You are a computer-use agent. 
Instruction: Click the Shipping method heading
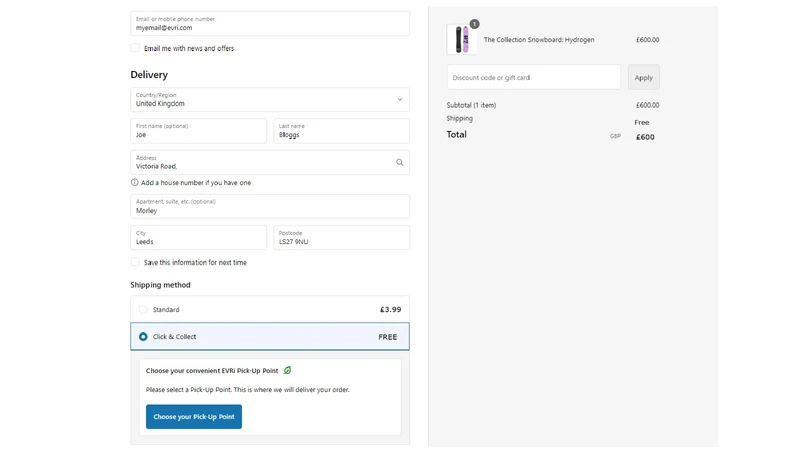160,285
